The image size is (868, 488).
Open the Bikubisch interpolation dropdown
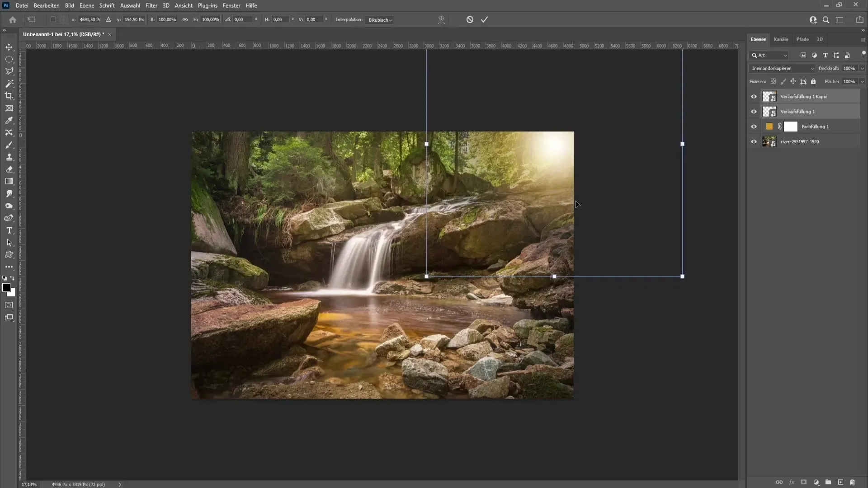coord(380,20)
